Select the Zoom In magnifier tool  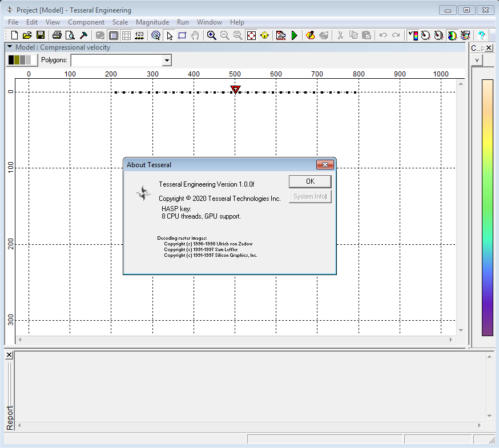pyautogui.click(x=211, y=35)
